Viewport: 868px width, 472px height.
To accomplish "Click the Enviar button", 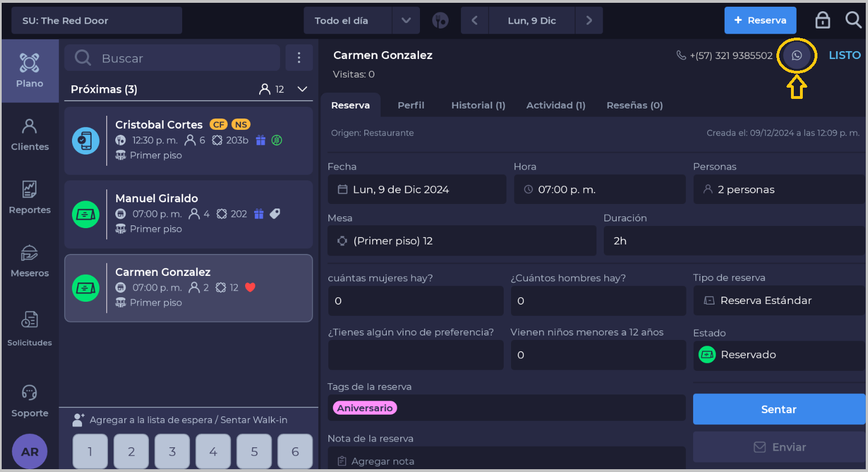I will coord(779,447).
